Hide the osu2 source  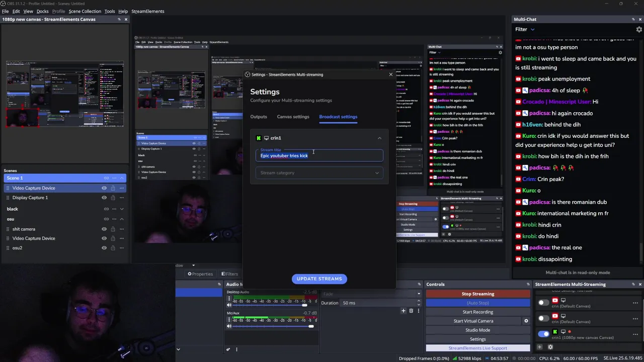pyautogui.click(x=104, y=248)
